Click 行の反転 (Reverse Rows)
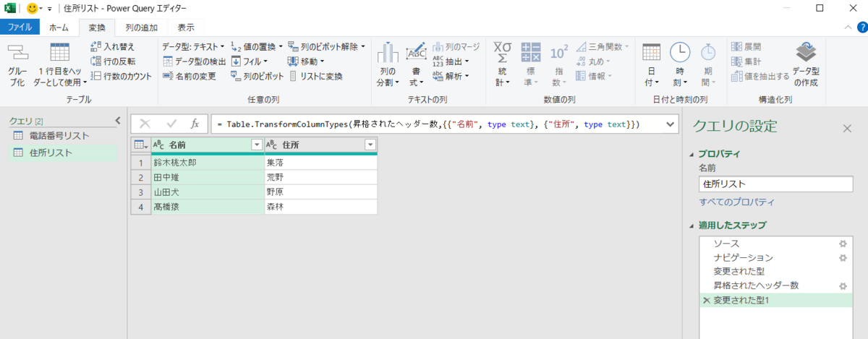Screen dimensions: 868x339 pyautogui.click(x=113, y=61)
